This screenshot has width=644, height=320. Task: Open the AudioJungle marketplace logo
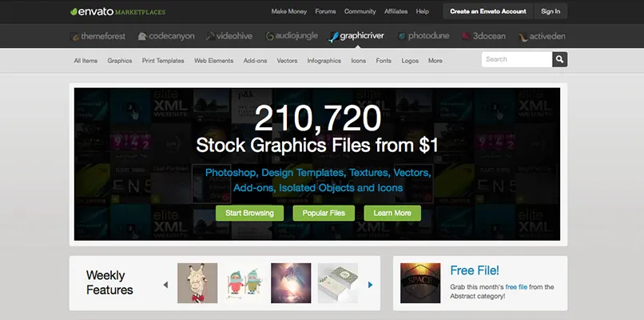(292, 36)
